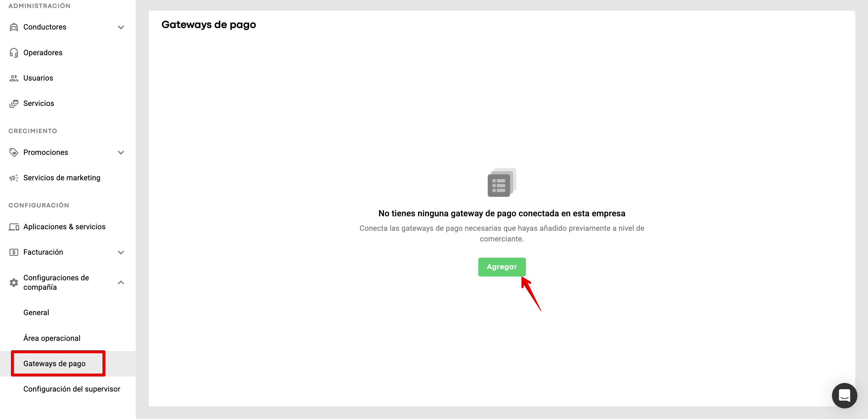868x419 pixels.
Task: Click the Promociones tag icon
Action: (x=14, y=153)
